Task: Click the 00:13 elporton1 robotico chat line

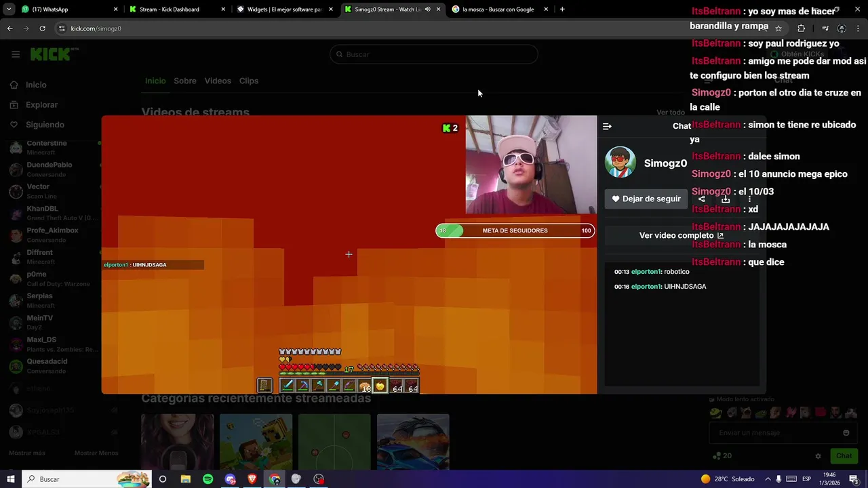Action: pos(652,272)
